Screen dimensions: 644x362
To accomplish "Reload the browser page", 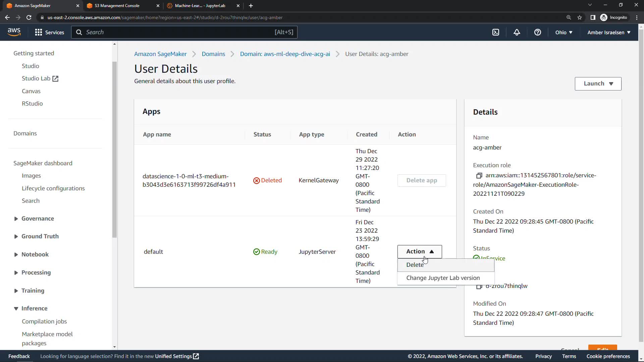I will pyautogui.click(x=29, y=17).
